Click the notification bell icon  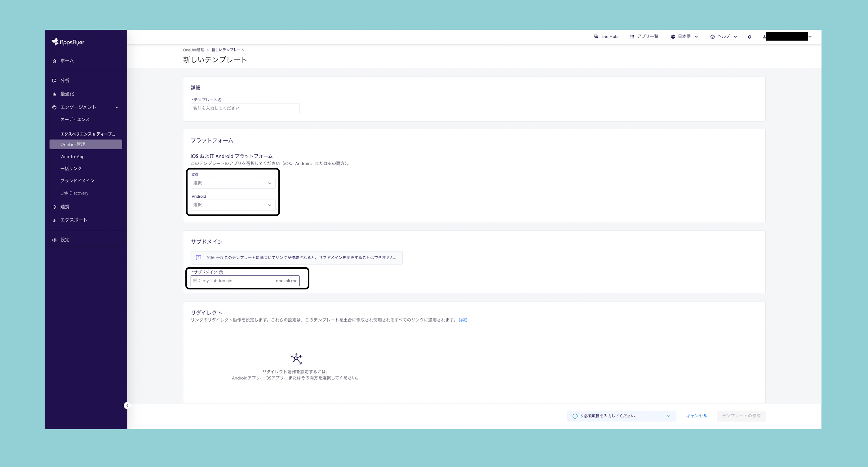click(749, 37)
